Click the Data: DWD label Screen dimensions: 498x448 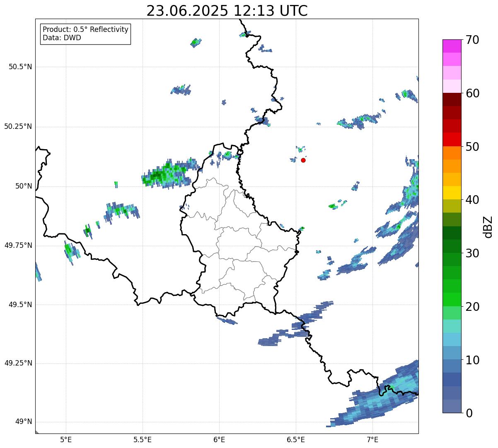coord(62,38)
